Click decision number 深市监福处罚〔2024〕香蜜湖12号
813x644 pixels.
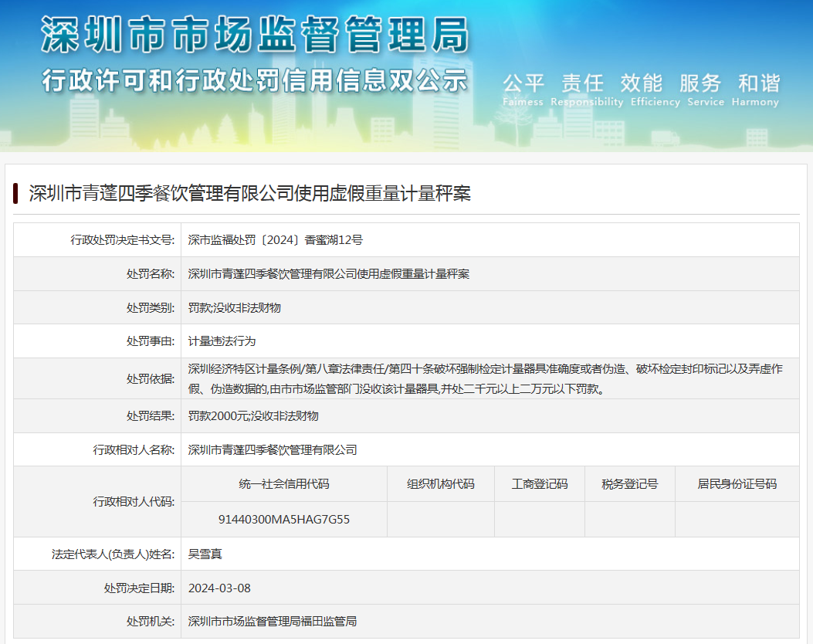pos(275,240)
